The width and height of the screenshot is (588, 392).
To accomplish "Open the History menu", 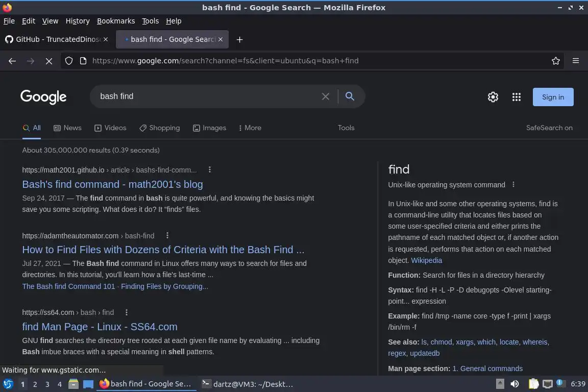I will click(78, 21).
